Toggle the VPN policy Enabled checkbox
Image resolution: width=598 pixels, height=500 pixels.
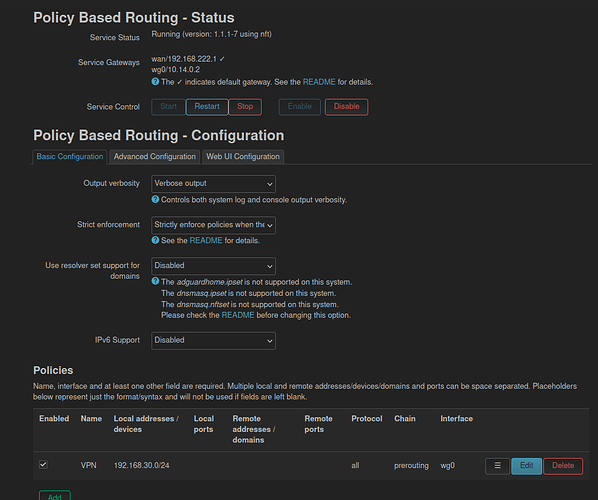(x=43, y=465)
